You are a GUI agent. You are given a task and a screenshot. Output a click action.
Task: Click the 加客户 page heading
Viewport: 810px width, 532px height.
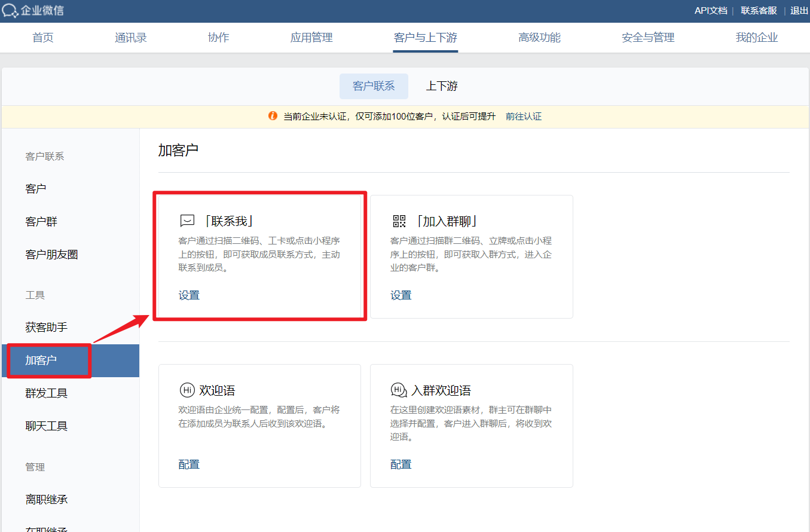coord(178,150)
